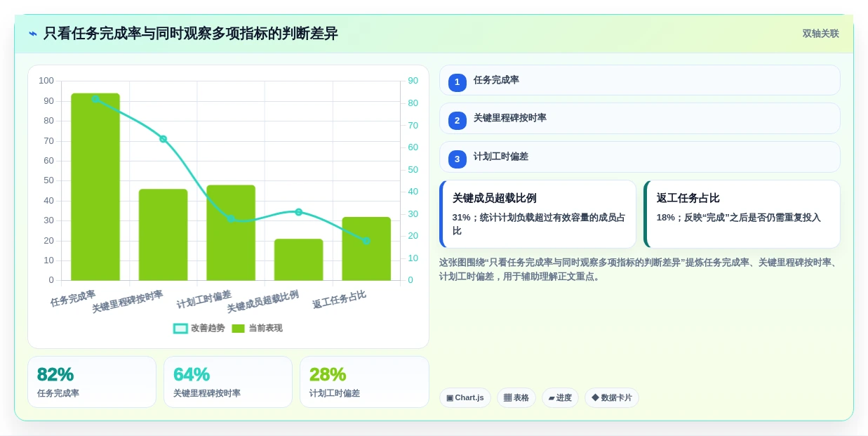
Task: Click the right axis value 90
Action: [413, 81]
